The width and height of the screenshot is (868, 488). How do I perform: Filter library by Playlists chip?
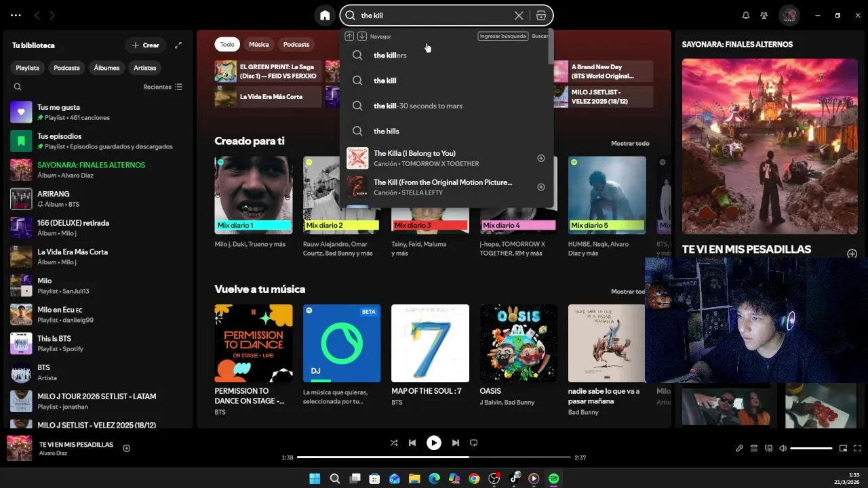click(28, 68)
